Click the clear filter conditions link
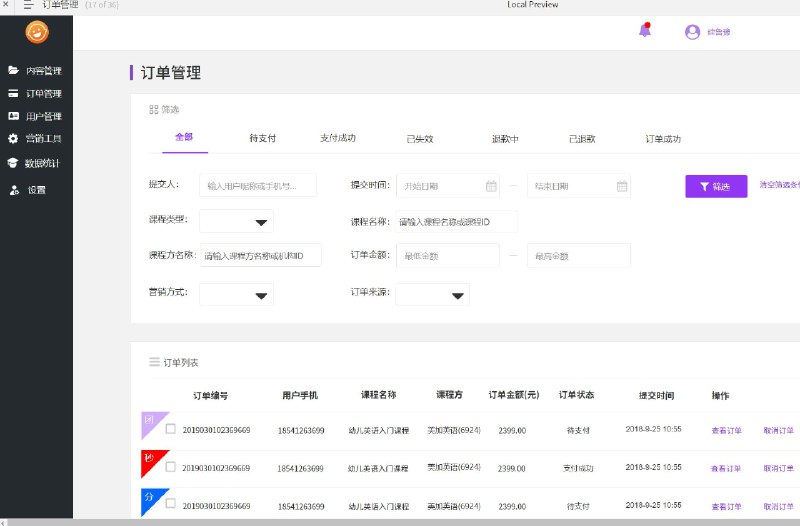 pyautogui.click(x=780, y=185)
